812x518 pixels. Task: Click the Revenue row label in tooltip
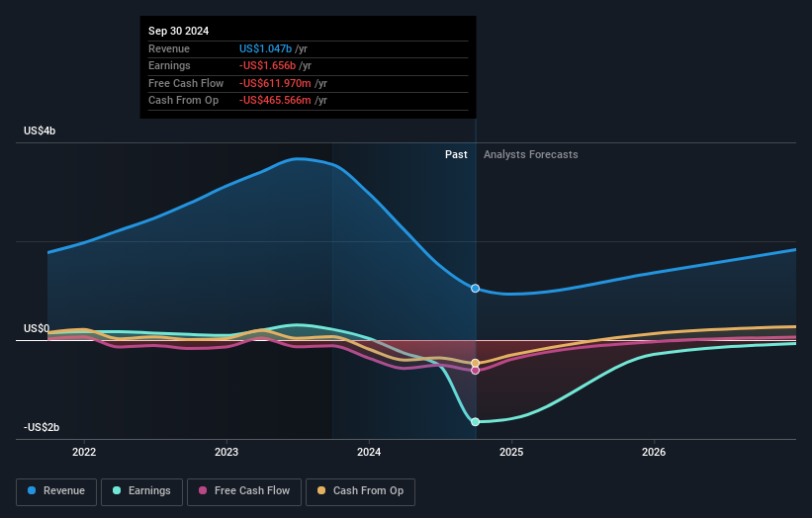(x=169, y=48)
